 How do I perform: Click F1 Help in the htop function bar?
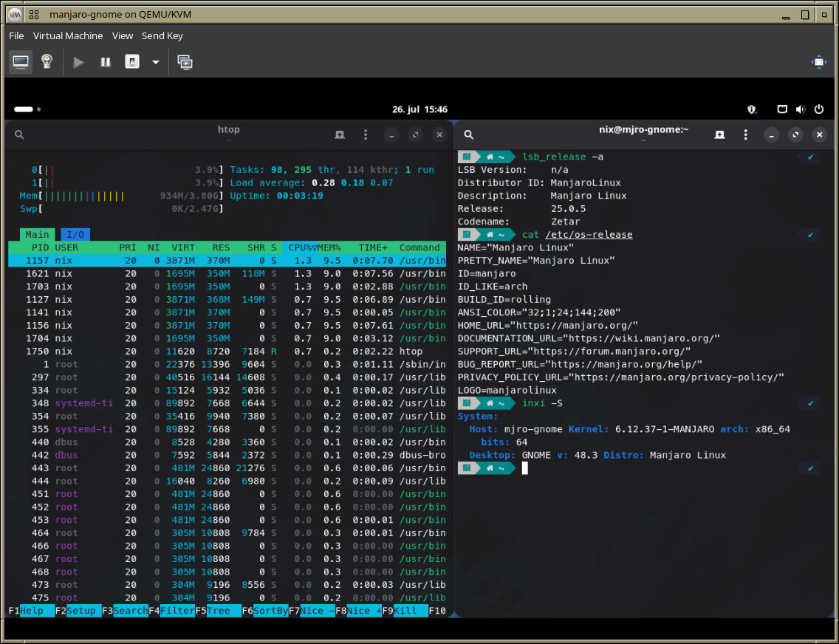[32, 611]
